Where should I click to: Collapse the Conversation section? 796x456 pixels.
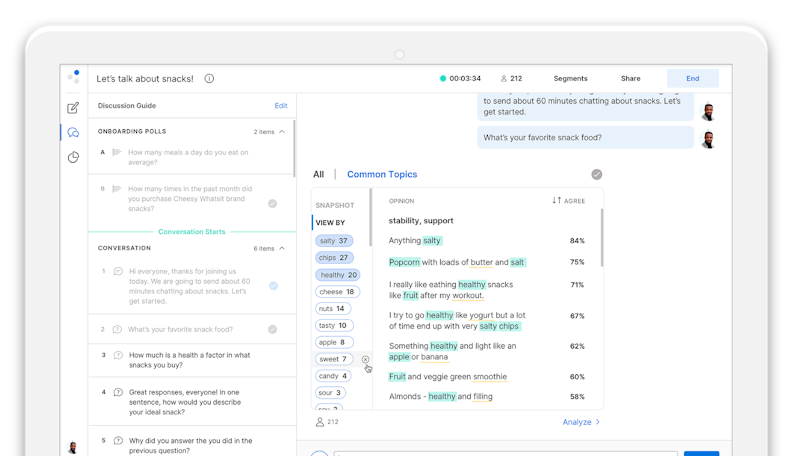[282, 248]
